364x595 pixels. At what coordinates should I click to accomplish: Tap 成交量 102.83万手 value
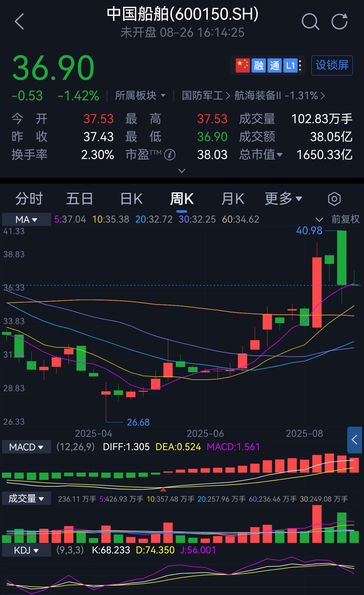coord(322,119)
